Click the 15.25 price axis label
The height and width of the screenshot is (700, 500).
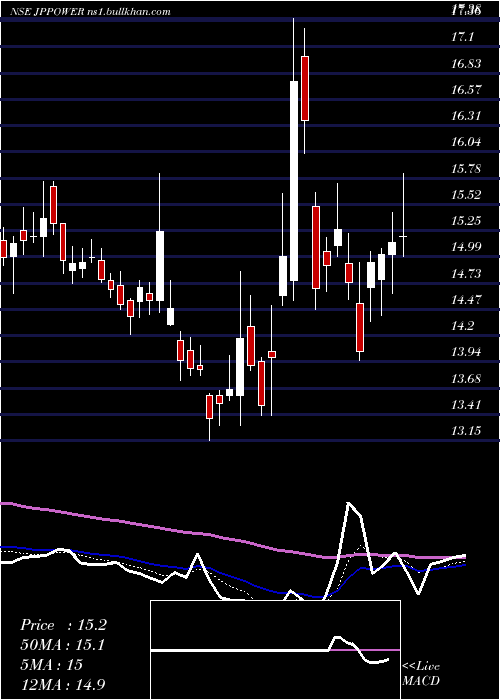click(x=466, y=221)
